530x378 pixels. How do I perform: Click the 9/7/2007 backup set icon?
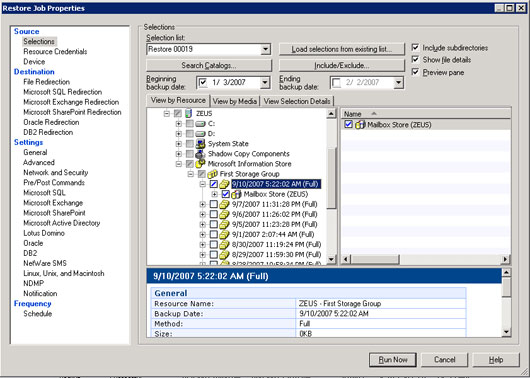[224, 204]
